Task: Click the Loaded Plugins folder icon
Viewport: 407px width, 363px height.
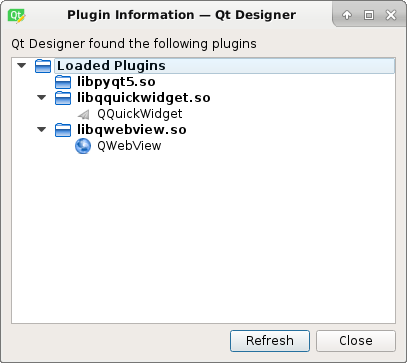Action: 43,66
